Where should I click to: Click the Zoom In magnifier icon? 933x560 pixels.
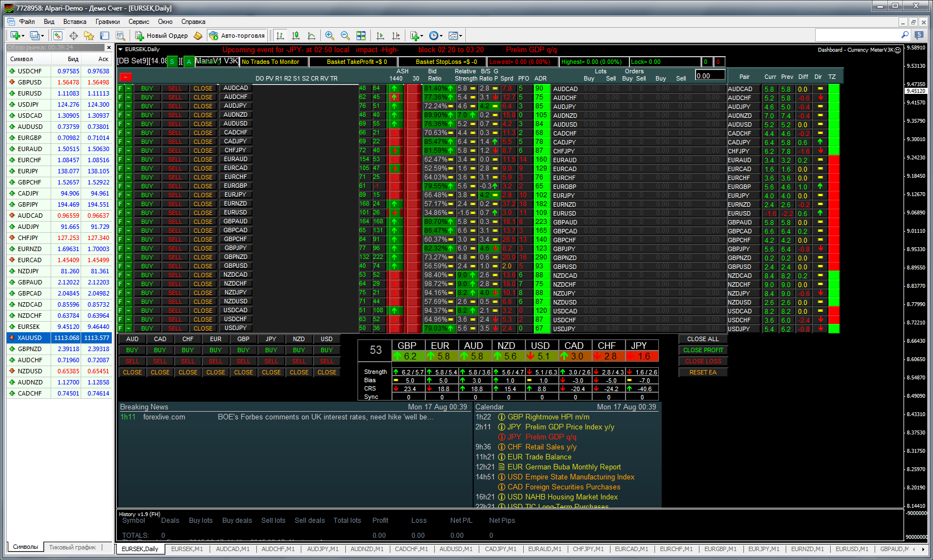(330, 36)
